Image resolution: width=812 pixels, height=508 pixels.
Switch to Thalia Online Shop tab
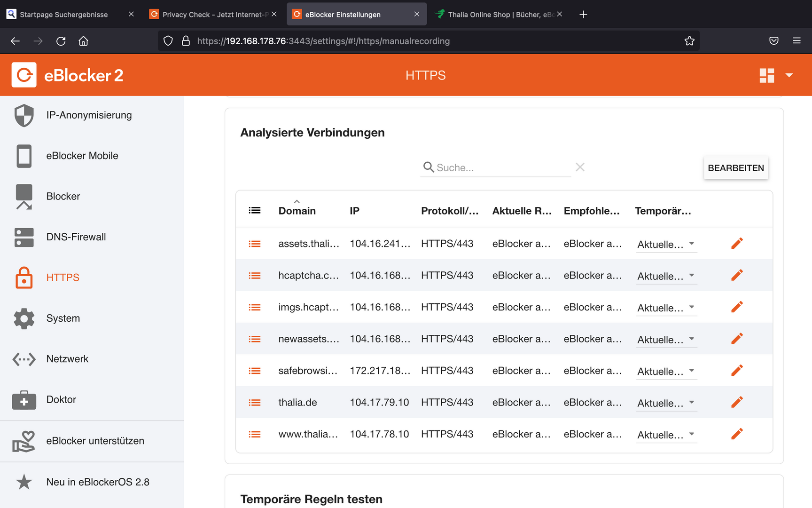(498, 15)
